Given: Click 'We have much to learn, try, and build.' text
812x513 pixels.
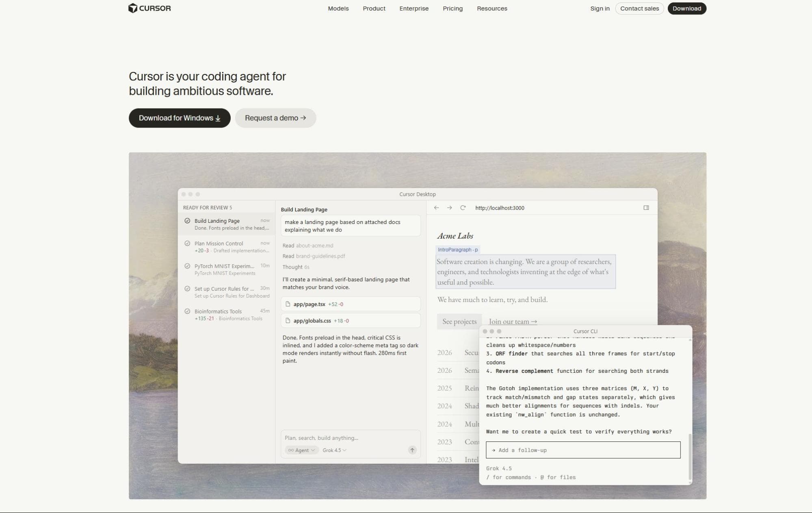Looking at the screenshot, I should pyautogui.click(x=492, y=300).
